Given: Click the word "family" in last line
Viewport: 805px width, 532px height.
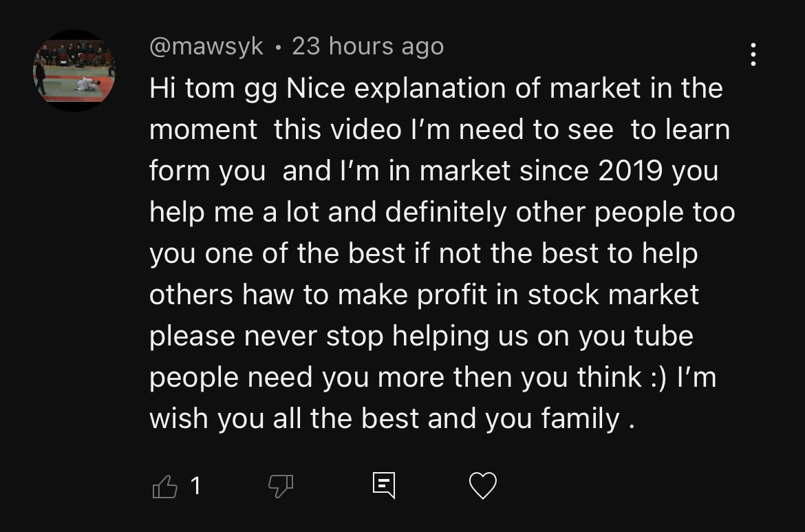Looking at the screenshot, I should [580, 419].
